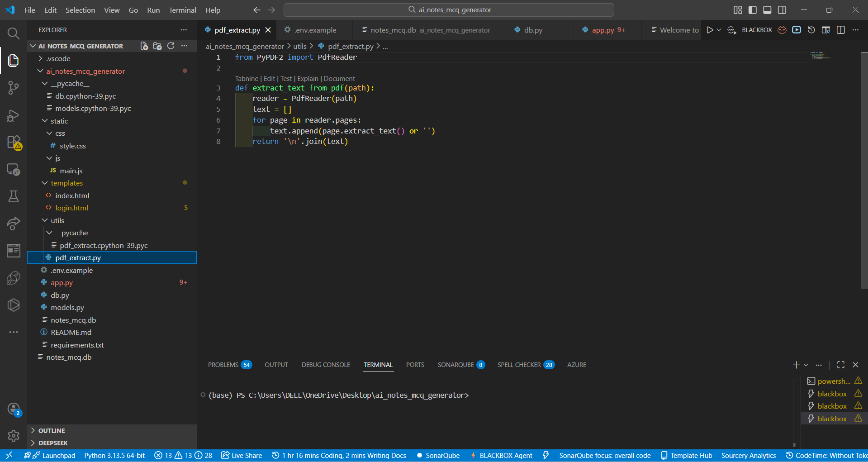Image resolution: width=868 pixels, height=462 pixels.
Task: Open the Terminal menu
Action: (x=182, y=10)
